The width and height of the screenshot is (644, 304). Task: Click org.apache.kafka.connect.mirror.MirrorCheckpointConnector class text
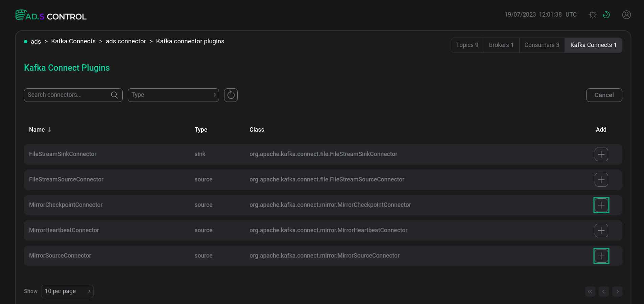[x=330, y=205]
